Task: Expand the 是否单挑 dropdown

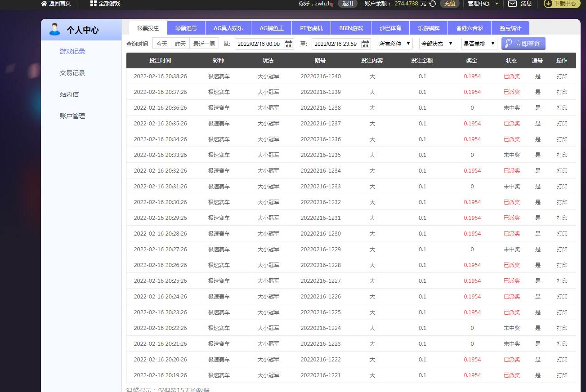Action: [x=479, y=44]
